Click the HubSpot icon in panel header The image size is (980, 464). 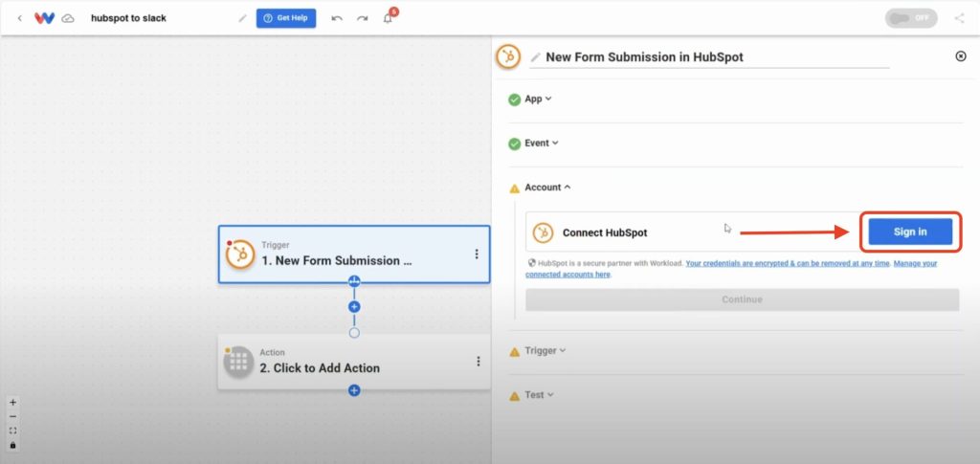click(x=508, y=56)
